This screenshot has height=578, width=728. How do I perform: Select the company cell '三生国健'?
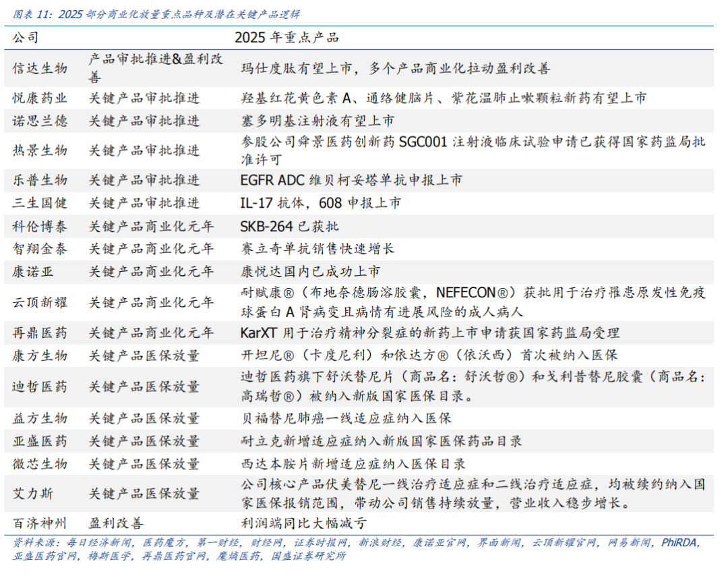coord(40,203)
